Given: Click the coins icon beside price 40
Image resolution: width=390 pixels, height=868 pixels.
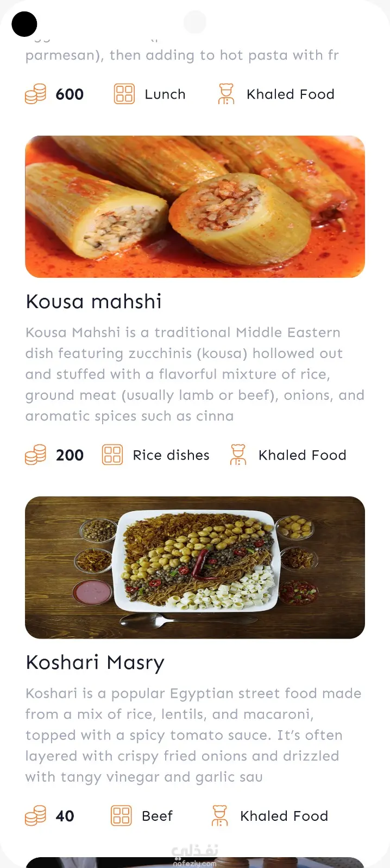Looking at the screenshot, I should click(x=35, y=815).
